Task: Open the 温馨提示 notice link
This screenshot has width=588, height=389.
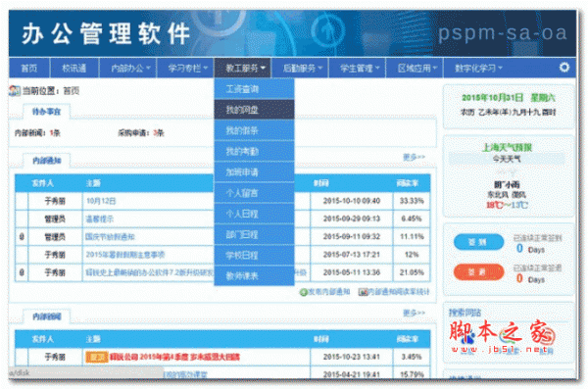Action: (x=99, y=219)
